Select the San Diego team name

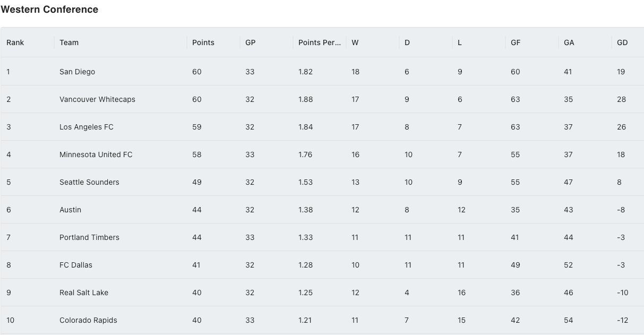pos(77,72)
